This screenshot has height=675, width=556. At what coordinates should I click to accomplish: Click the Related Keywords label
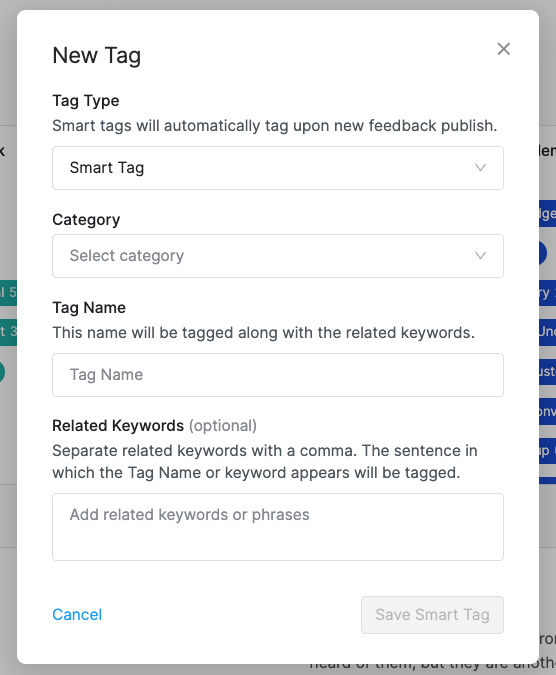[118, 426]
